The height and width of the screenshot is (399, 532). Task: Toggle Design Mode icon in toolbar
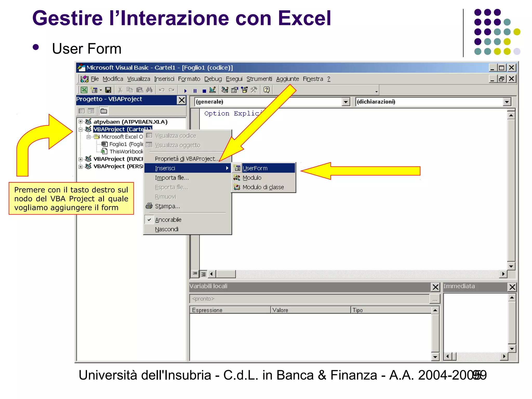tap(212, 90)
